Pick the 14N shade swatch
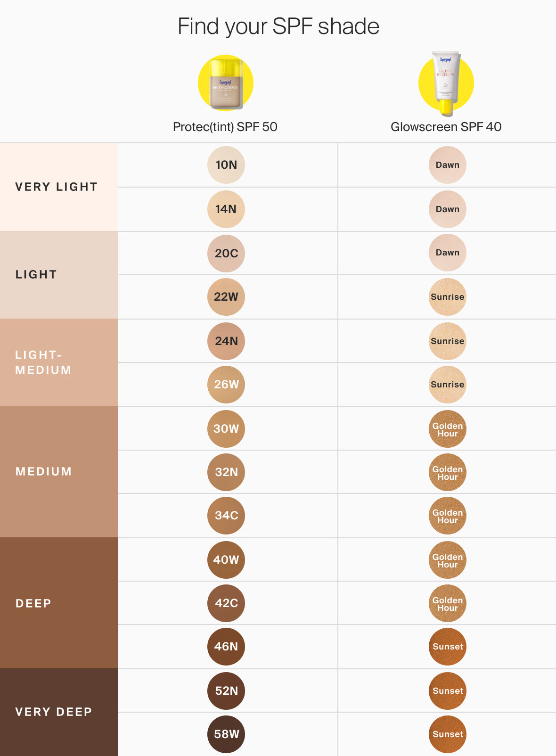This screenshot has height=756, width=556. [x=226, y=209]
